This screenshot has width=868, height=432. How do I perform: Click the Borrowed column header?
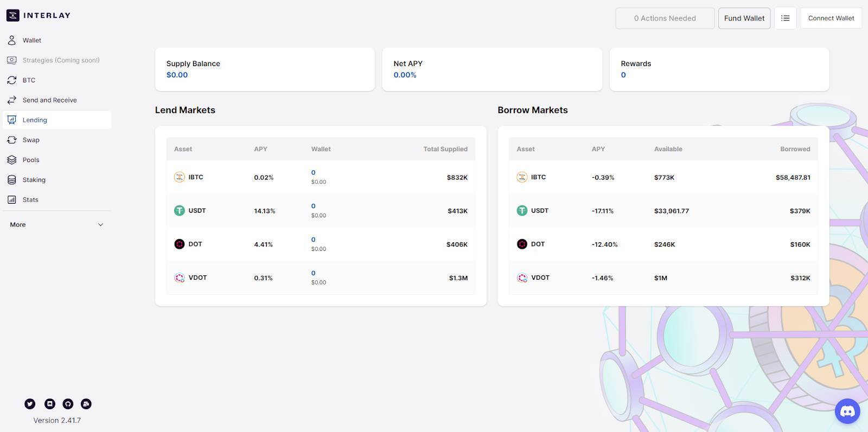point(795,149)
